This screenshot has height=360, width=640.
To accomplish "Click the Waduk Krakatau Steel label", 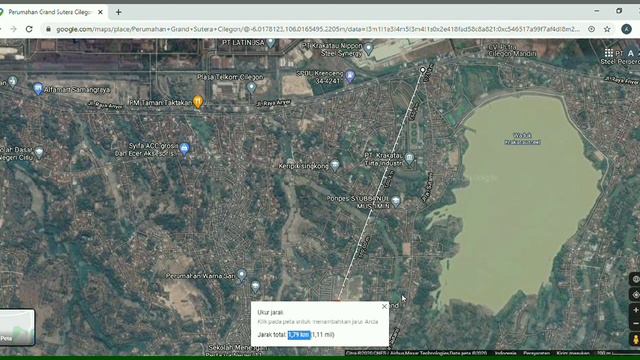I will [522, 139].
